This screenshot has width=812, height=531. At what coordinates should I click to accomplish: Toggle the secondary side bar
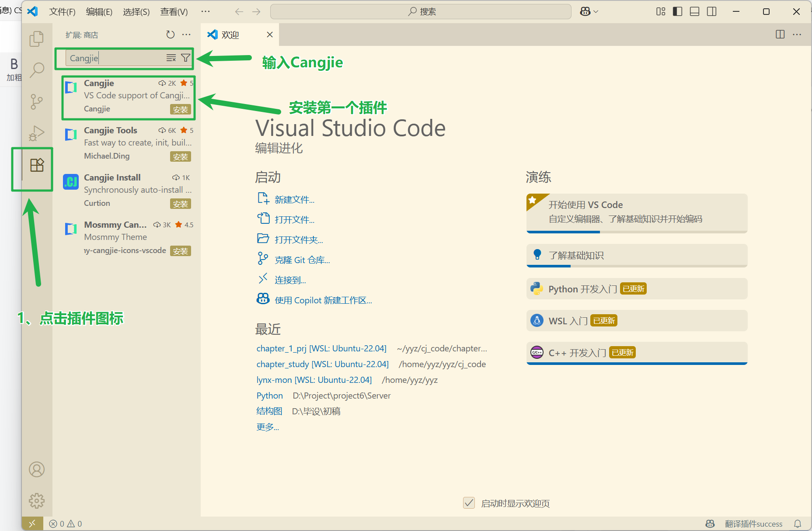click(x=711, y=12)
